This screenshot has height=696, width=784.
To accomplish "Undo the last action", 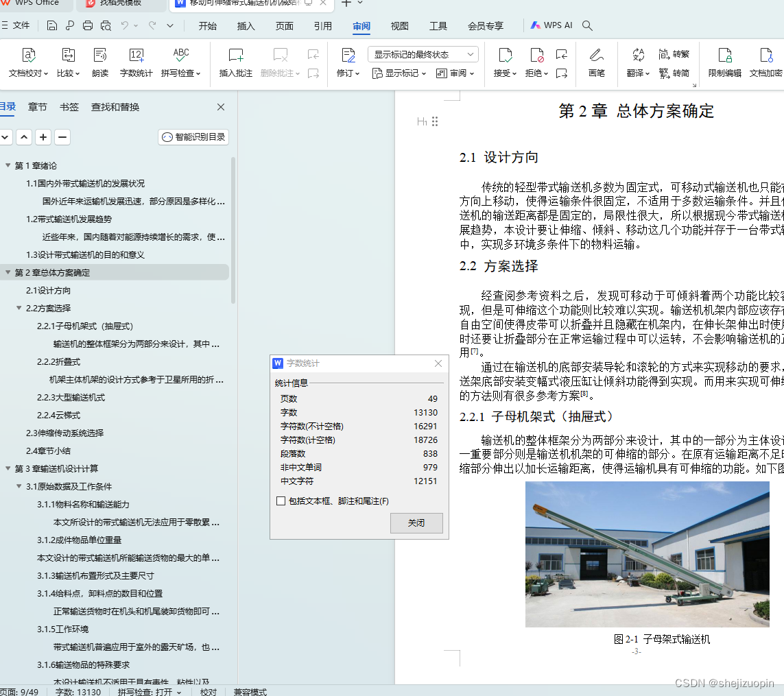I will pyautogui.click(x=125, y=25).
